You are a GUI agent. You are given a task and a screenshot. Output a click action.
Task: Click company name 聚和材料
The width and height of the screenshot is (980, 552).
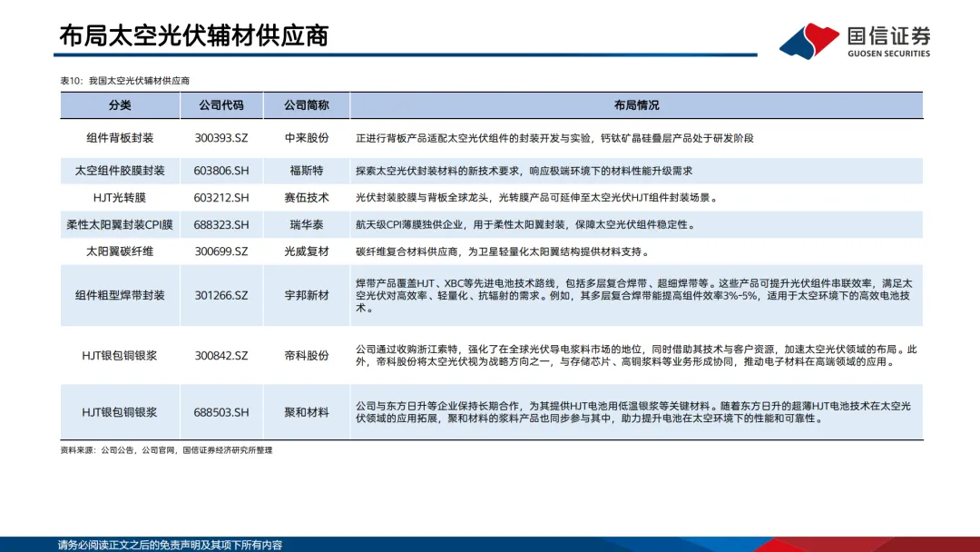307,412
